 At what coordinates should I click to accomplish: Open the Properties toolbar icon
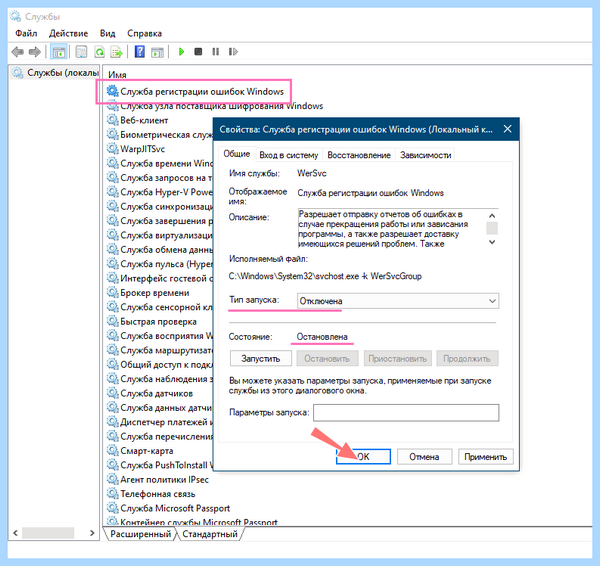point(81,52)
